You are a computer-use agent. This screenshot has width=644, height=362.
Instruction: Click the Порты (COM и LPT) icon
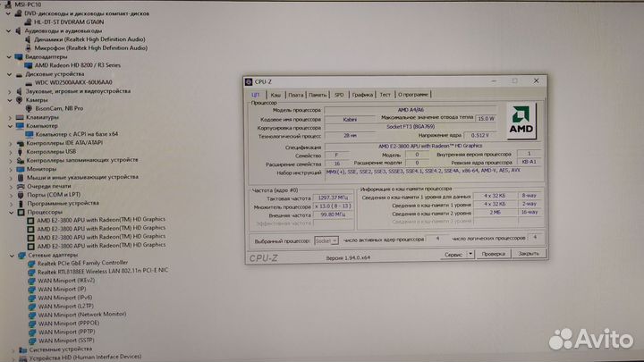[x=21, y=195]
